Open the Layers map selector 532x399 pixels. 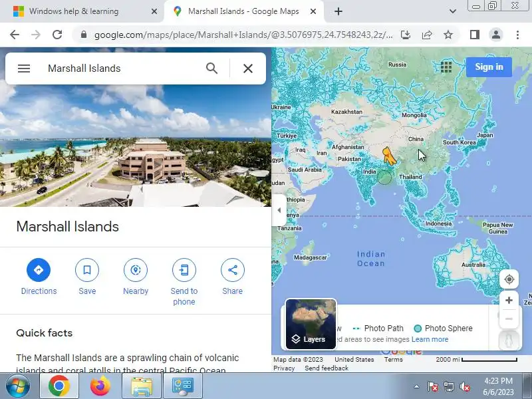(311, 324)
